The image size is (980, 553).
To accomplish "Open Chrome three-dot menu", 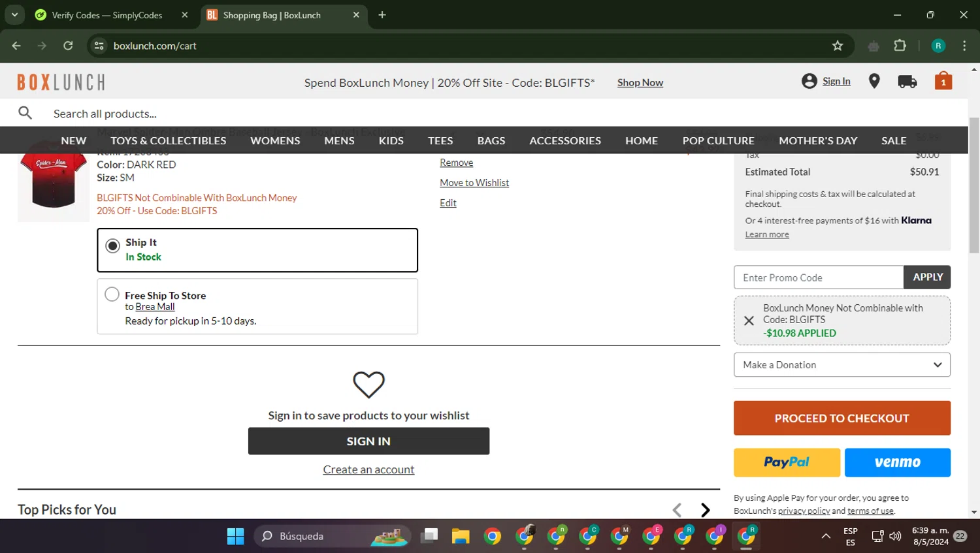I will click(964, 46).
